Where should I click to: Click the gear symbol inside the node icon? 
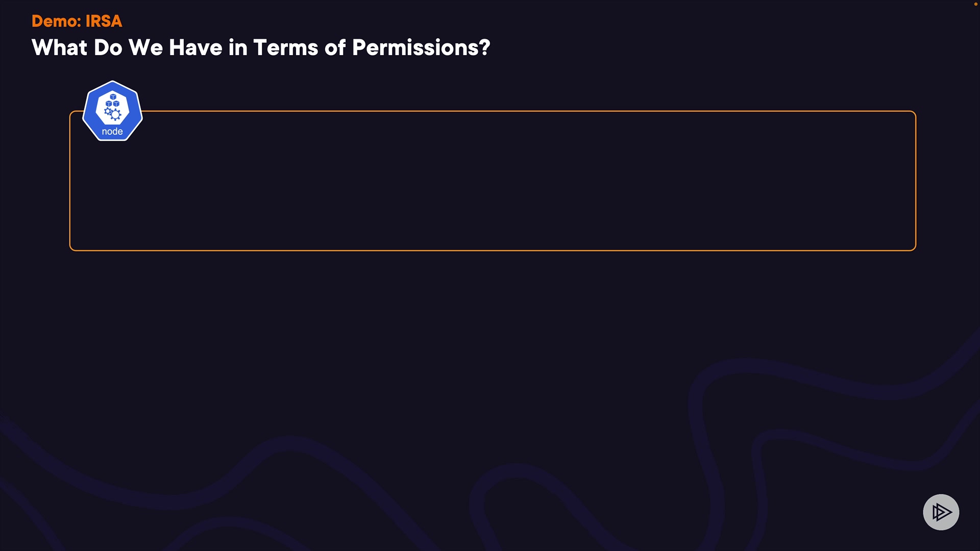tap(115, 114)
